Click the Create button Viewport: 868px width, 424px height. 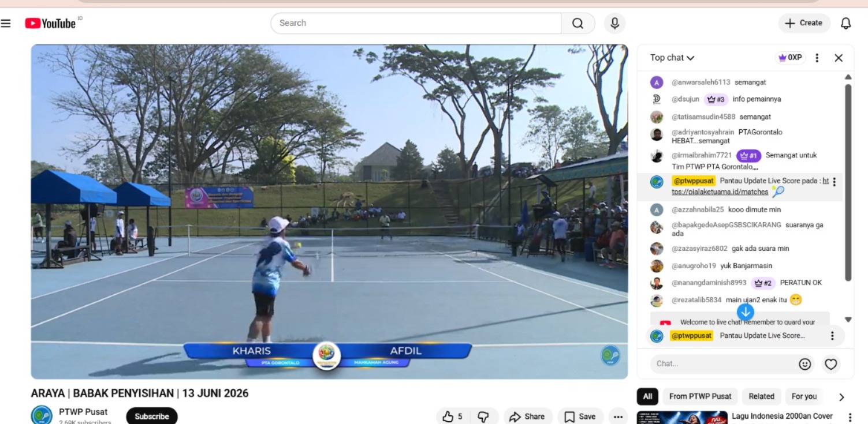point(804,23)
